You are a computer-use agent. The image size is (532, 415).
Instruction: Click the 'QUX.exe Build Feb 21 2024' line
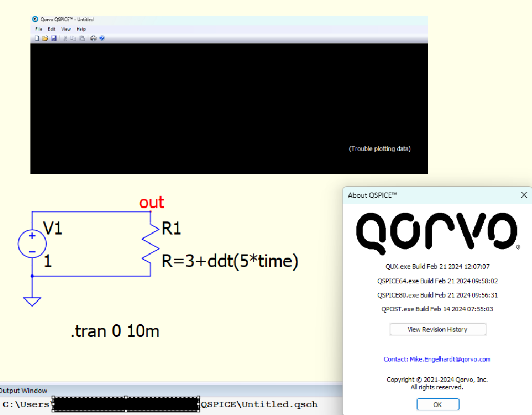coord(438,267)
